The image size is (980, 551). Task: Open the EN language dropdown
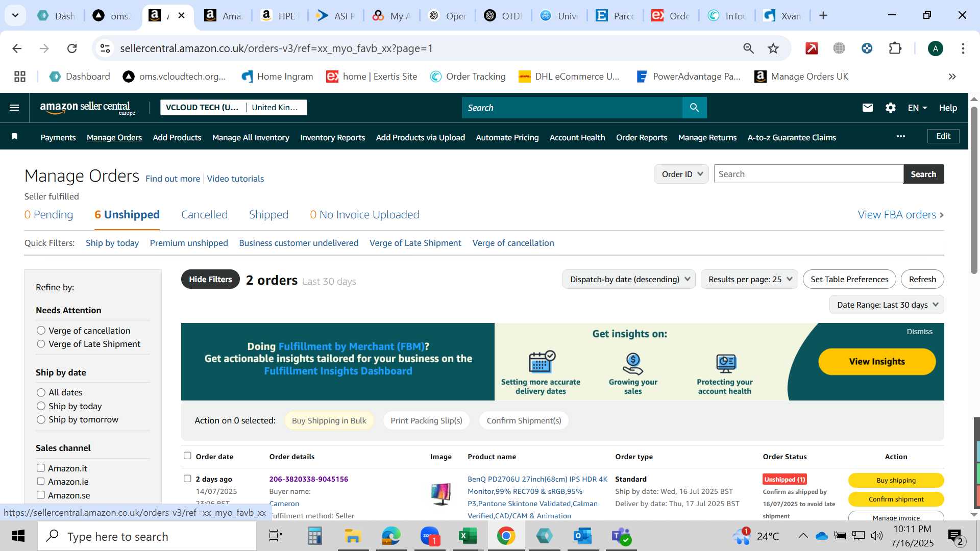(x=917, y=108)
